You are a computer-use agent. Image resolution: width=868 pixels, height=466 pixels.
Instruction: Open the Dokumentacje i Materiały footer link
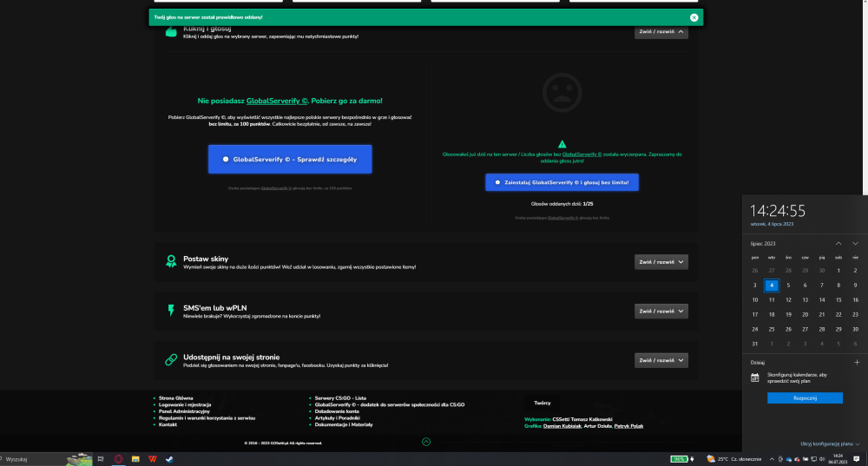(344, 424)
